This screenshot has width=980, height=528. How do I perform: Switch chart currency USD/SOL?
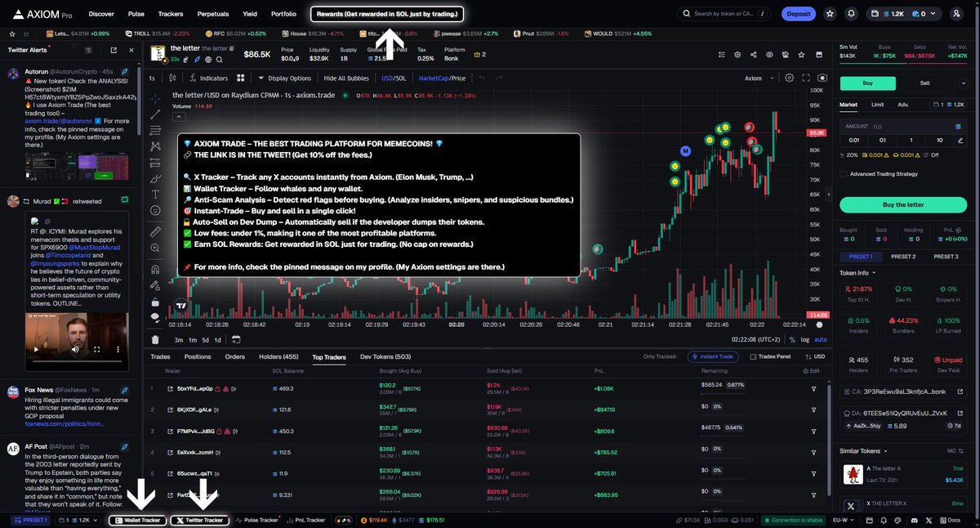point(394,78)
